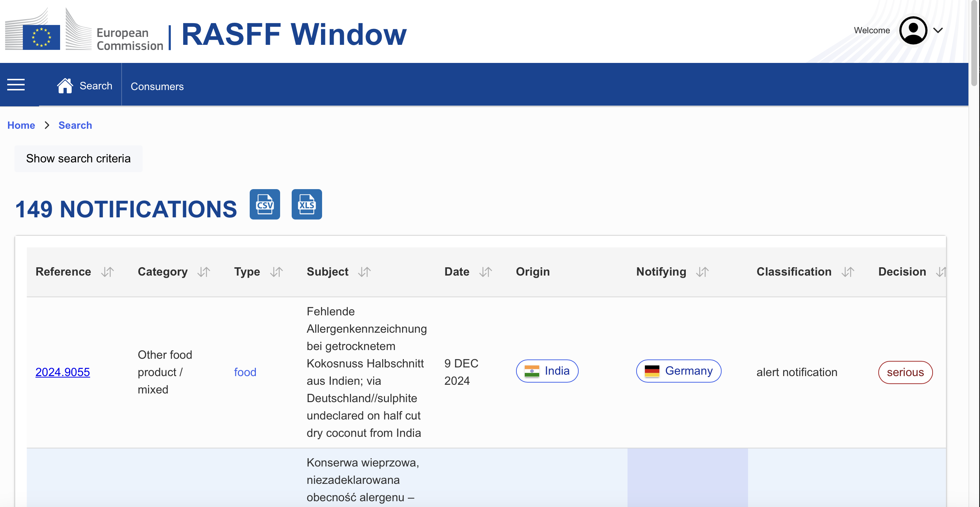Expand Show search criteria
This screenshot has width=980, height=507.
pos(79,158)
